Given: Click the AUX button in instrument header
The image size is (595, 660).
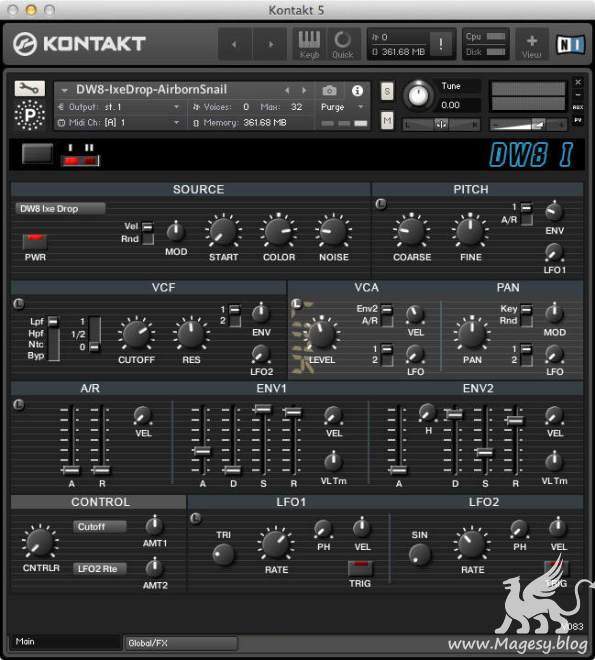Looking at the screenshot, I should pyautogui.click(x=578, y=107).
